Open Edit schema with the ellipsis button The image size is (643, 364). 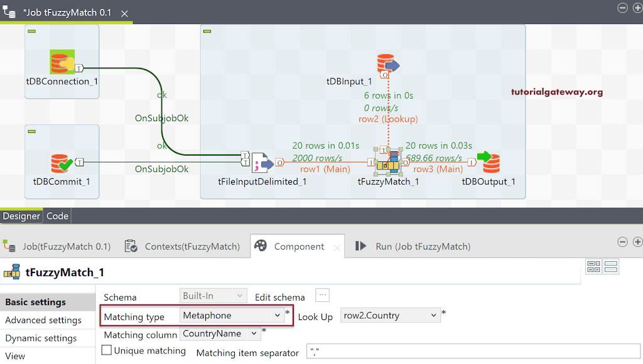(322, 295)
